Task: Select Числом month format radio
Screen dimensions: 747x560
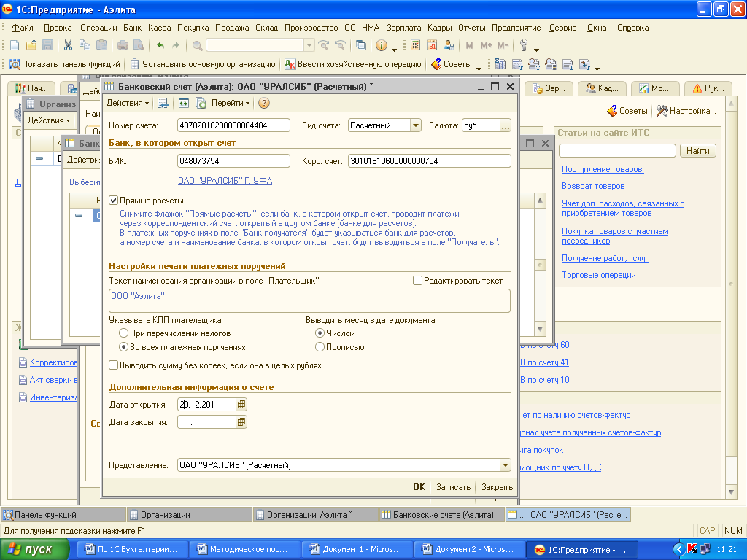Action: click(x=320, y=332)
